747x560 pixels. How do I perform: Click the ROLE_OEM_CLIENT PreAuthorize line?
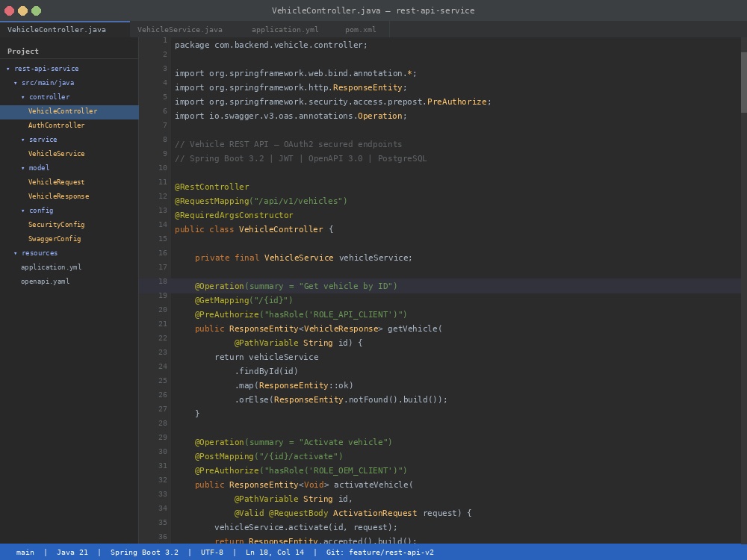tap(300, 470)
